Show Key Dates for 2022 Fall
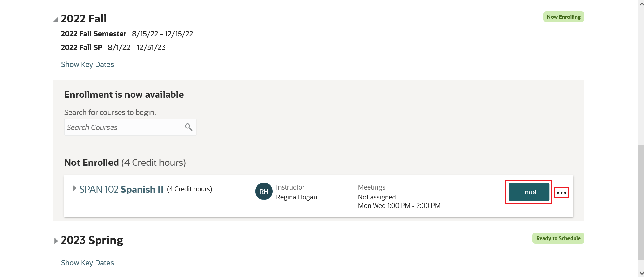Image resolution: width=644 pixels, height=280 pixels. pos(87,65)
